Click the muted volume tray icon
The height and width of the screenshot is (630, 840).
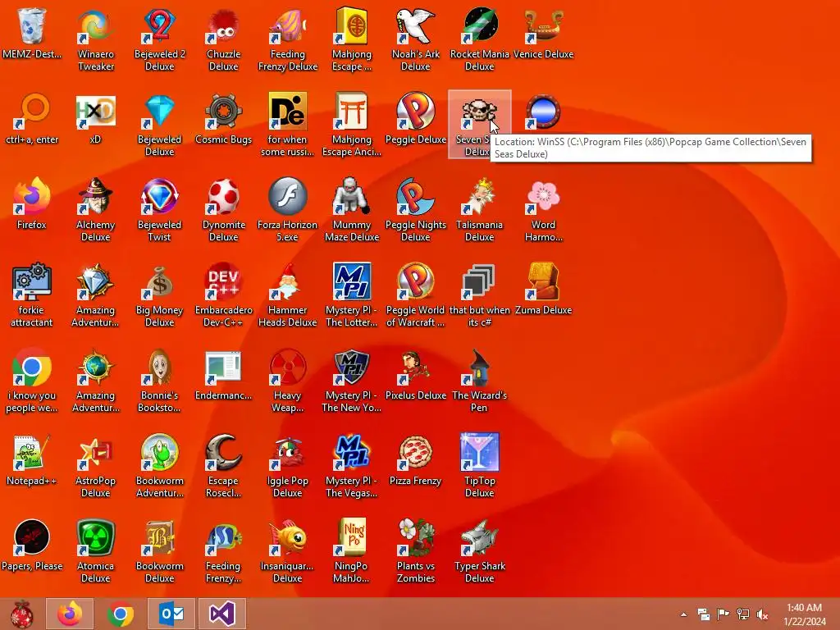pyautogui.click(x=762, y=614)
